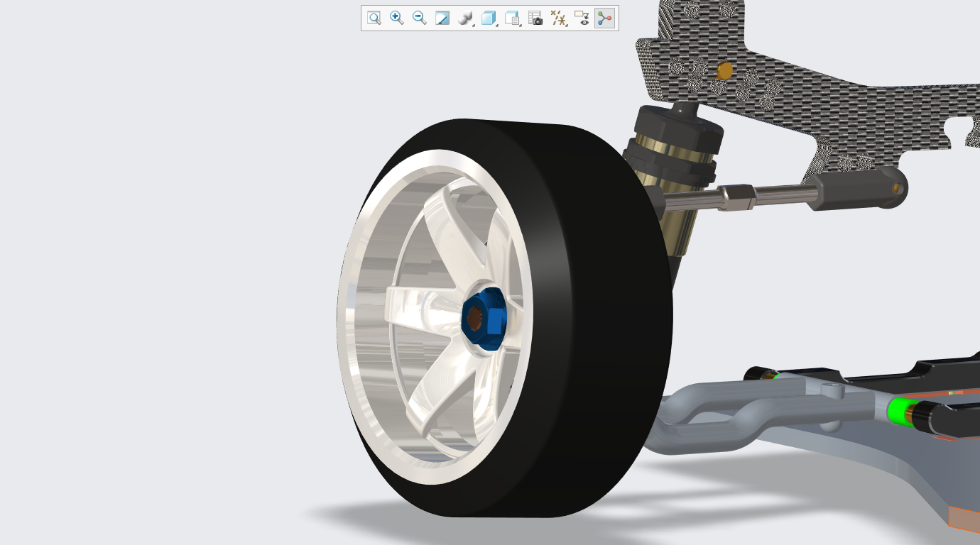Activate the Zoom Out tool
The width and height of the screenshot is (980, 545).
click(x=420, y=18)
